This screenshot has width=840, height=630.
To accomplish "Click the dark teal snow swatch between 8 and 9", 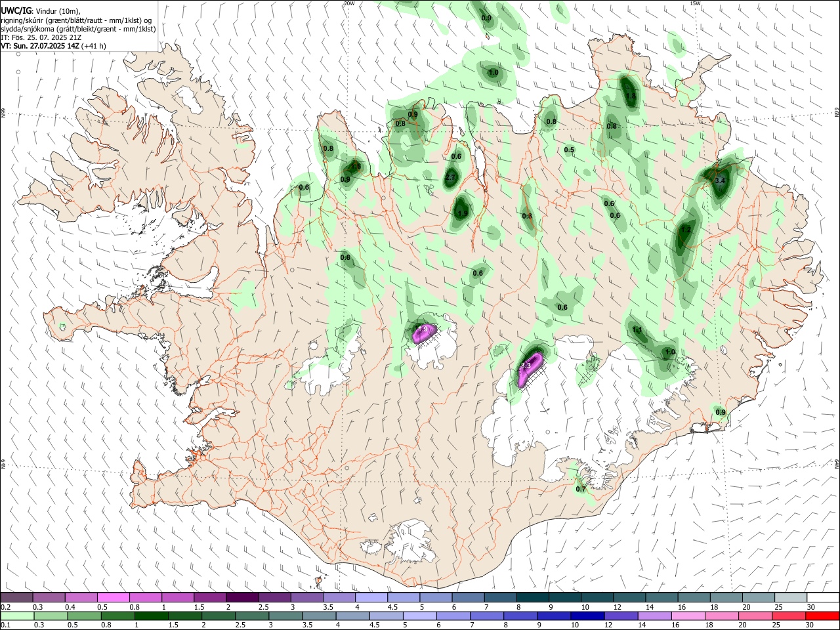I will [x=532, y=598].
